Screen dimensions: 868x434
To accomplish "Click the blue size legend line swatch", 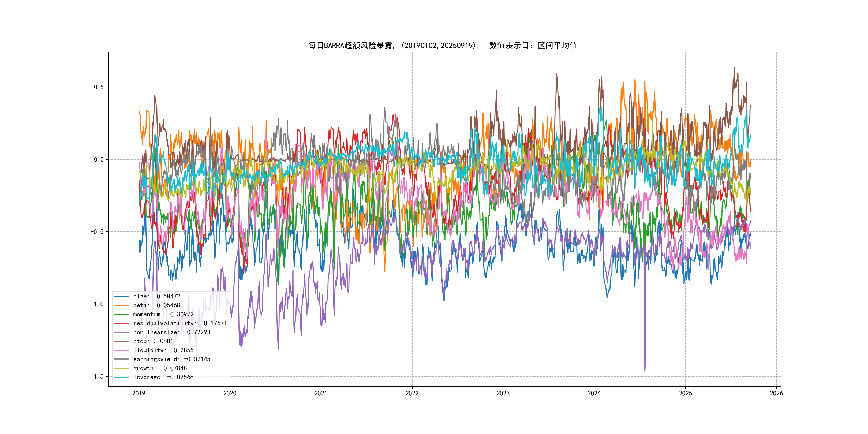I will pos(121,296).
